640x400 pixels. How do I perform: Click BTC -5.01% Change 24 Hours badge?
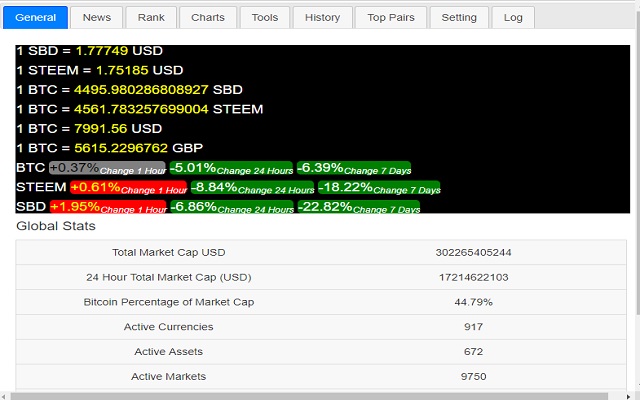click(231, 168)
